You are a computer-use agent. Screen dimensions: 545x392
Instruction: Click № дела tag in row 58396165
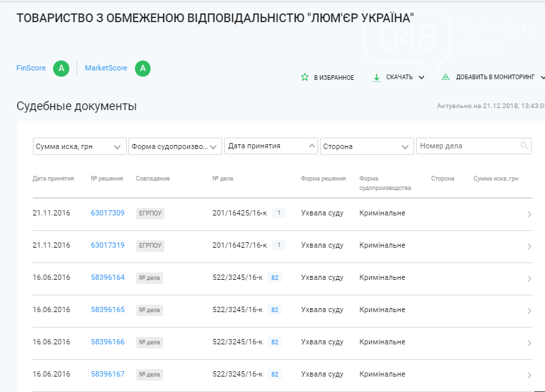pos(150,310)
